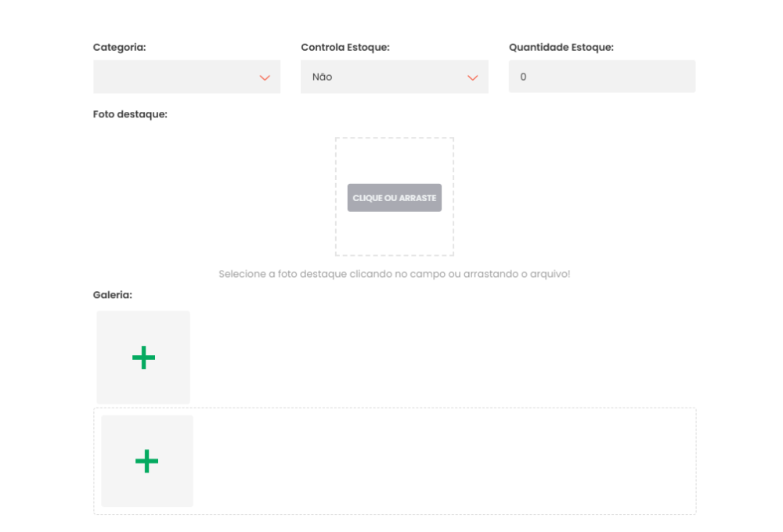Click the 'Categoria:' label

point(119,47)
